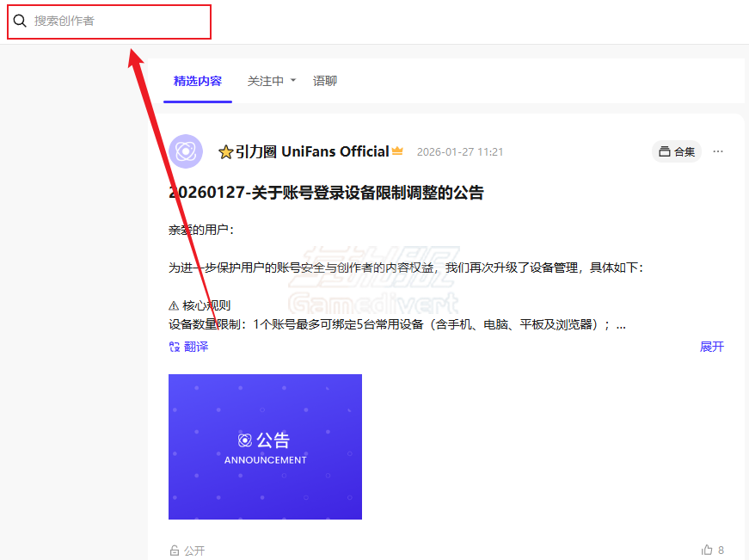Open the post titled 20260127-关于账号登录设备限制调整的公告
Screen dimensions: 749x560
(x=325, y=192)
